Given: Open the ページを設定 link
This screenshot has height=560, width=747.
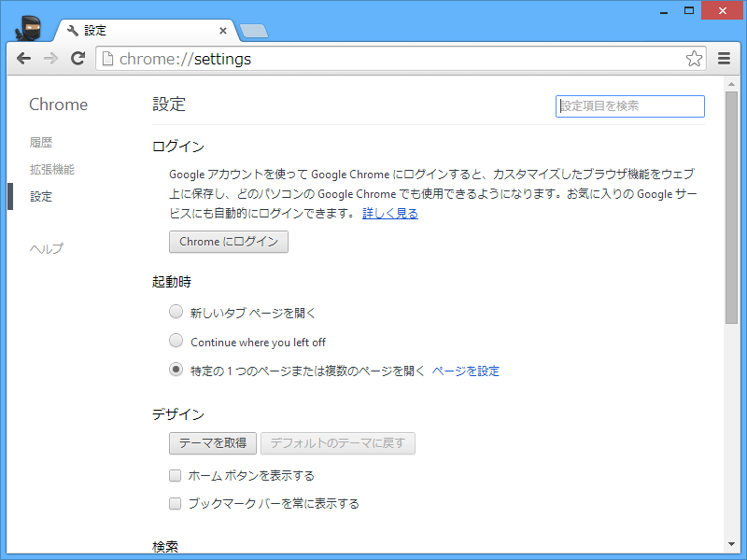Looking at the screenshot, I should 465,371.
